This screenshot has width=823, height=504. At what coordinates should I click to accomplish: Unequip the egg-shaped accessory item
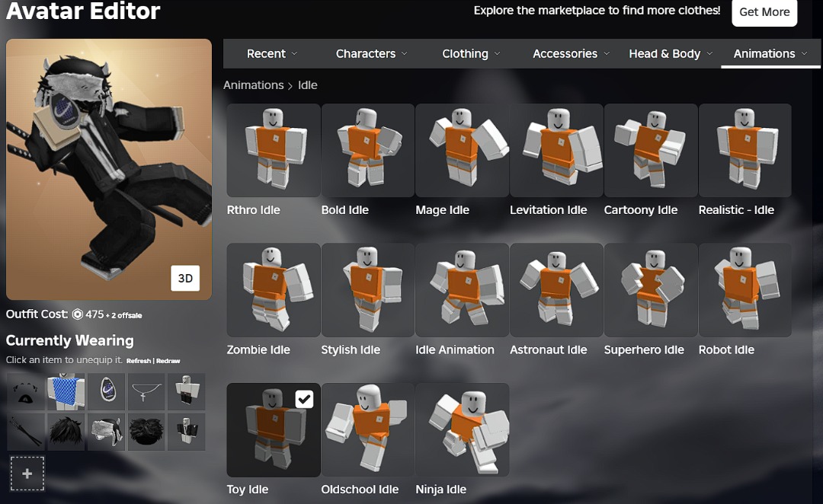click(106, 391)
